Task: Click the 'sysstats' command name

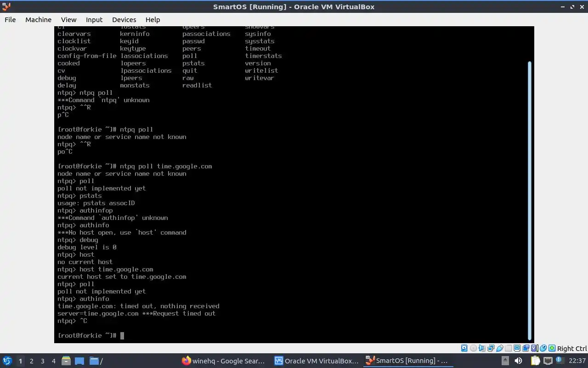Action: [x=260, y=41]
